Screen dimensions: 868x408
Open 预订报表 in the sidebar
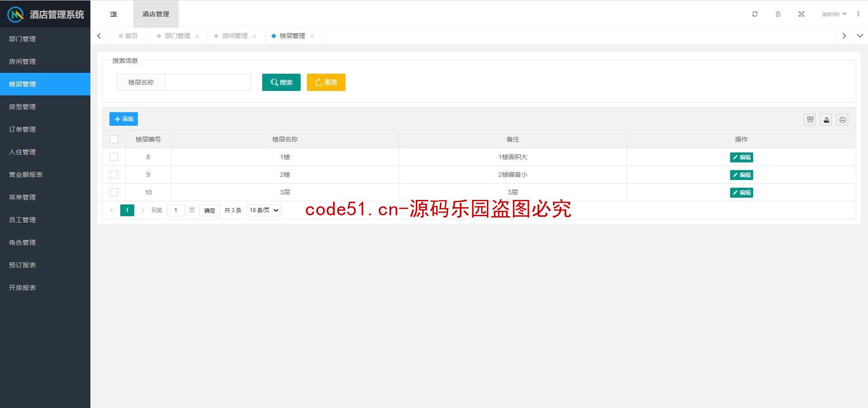pos(45,265)
